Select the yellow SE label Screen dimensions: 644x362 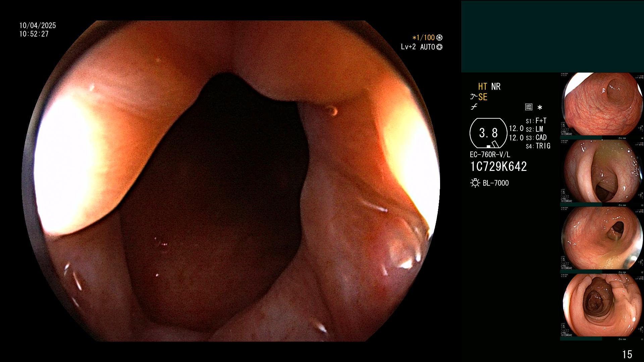(x=483, y=97)
